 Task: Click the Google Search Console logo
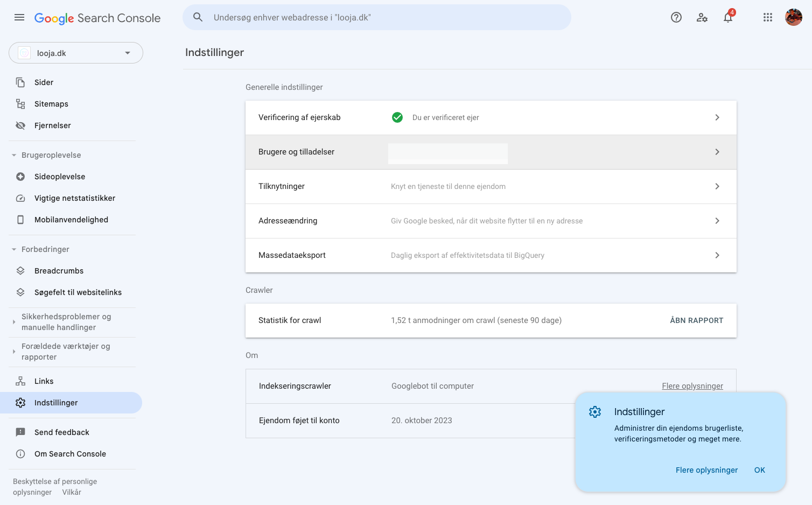[97, 18]
